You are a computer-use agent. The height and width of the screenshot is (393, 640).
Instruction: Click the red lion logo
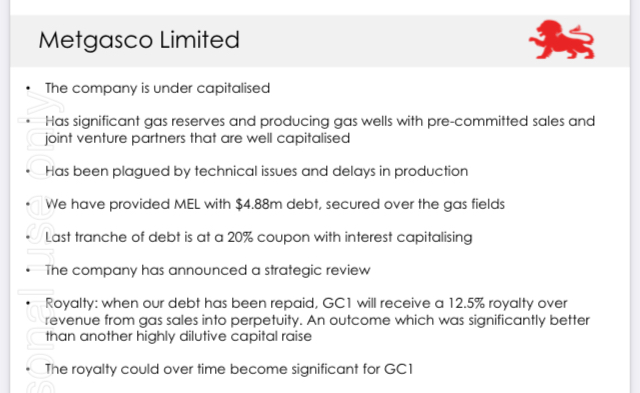[562, 40]
